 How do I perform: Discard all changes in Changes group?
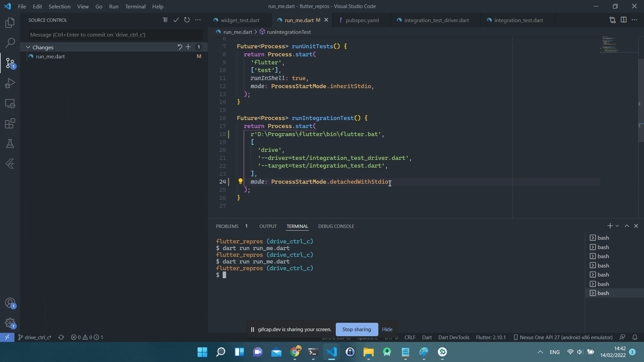180,47
